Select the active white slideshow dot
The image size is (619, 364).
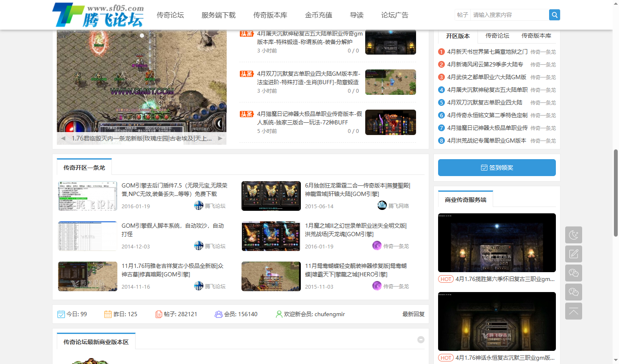[142, 36]
